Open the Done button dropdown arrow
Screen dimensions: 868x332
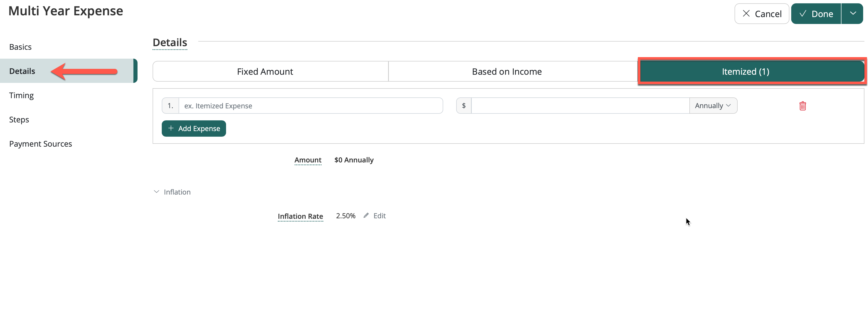click(852, 14)
